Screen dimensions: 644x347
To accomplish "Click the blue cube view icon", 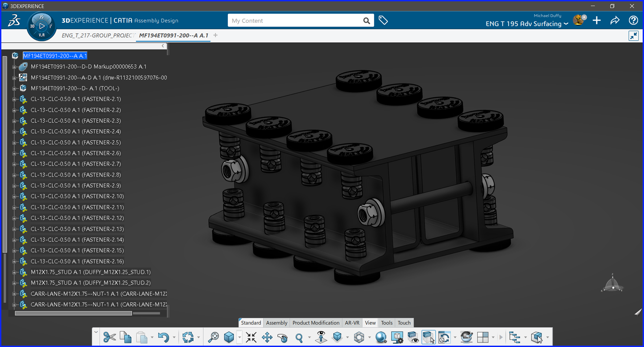I will 229,337.
